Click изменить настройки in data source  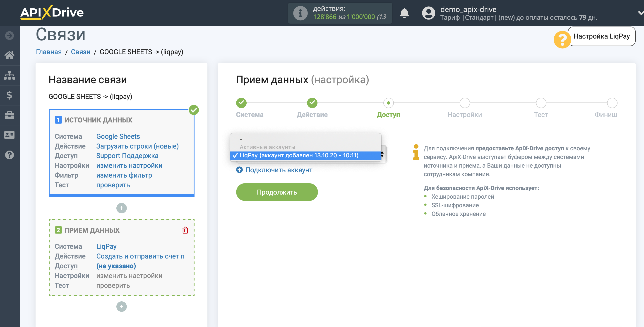pos(129,166)
